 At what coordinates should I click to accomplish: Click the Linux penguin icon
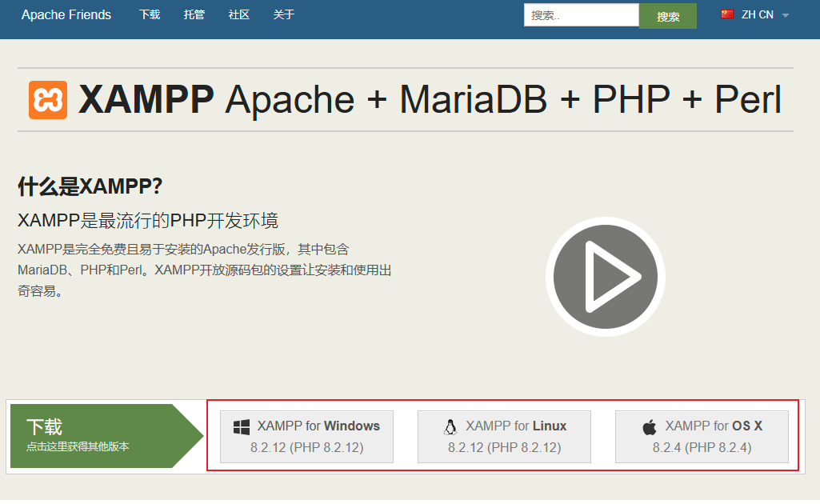click(450, 427)
